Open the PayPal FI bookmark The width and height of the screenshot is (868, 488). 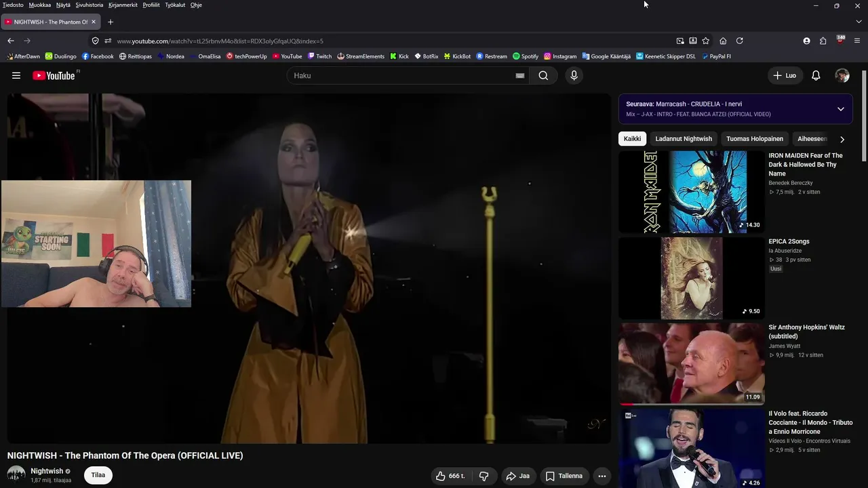point(716,56)
